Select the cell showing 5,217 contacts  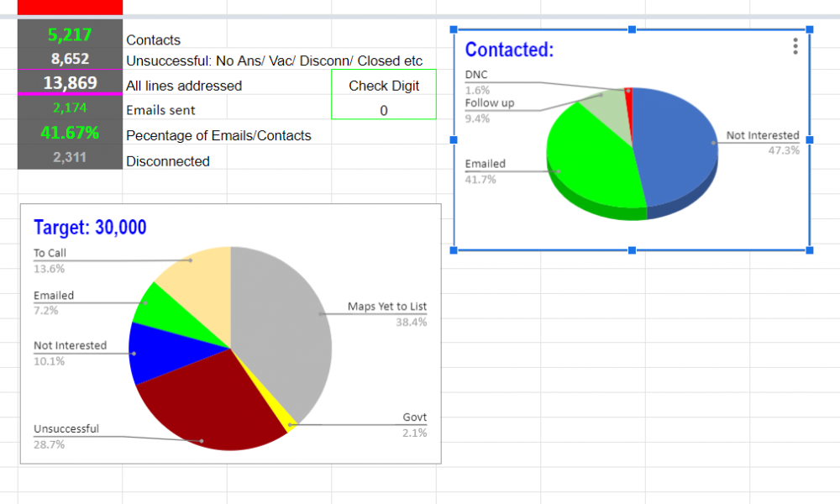coord(70,35)
